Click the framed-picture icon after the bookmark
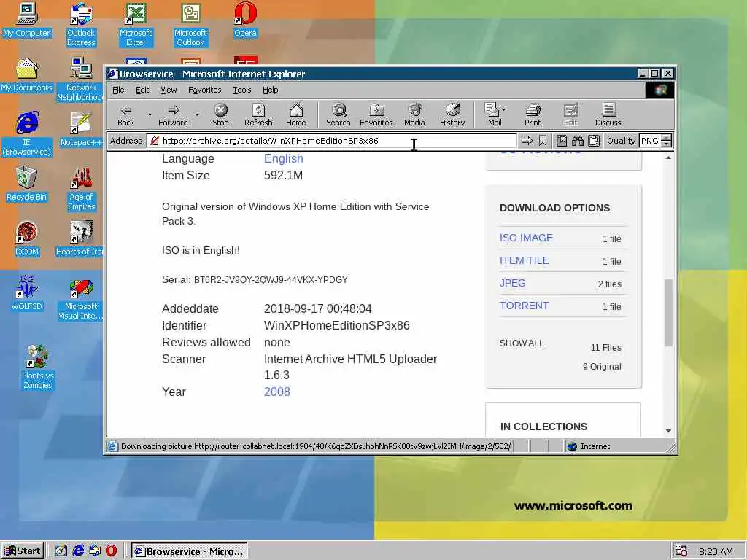Screen dimensions: 747x560 (x=562, y=141)
